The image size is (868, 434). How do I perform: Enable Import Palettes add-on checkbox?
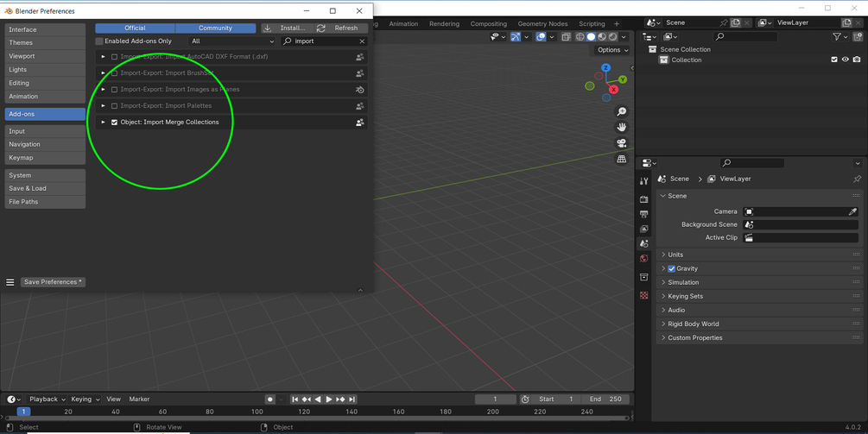[115, 106]
